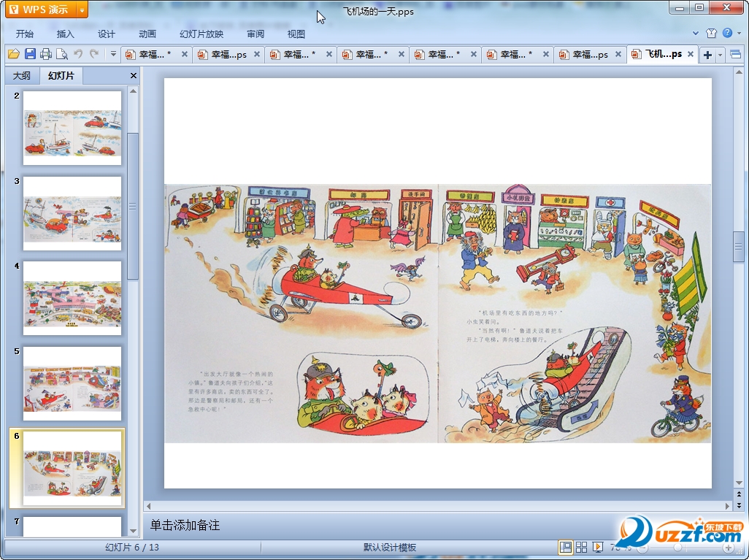Click the 幻灯片 6 / 13 status text
The height and width of the screenshot is (560, 749).
[132, 548]
